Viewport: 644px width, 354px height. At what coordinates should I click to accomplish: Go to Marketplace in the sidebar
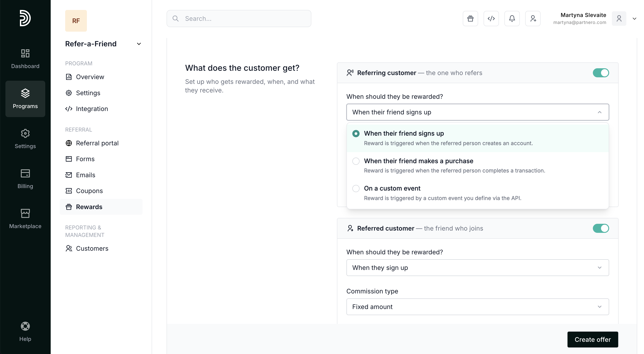coord(25,219)
